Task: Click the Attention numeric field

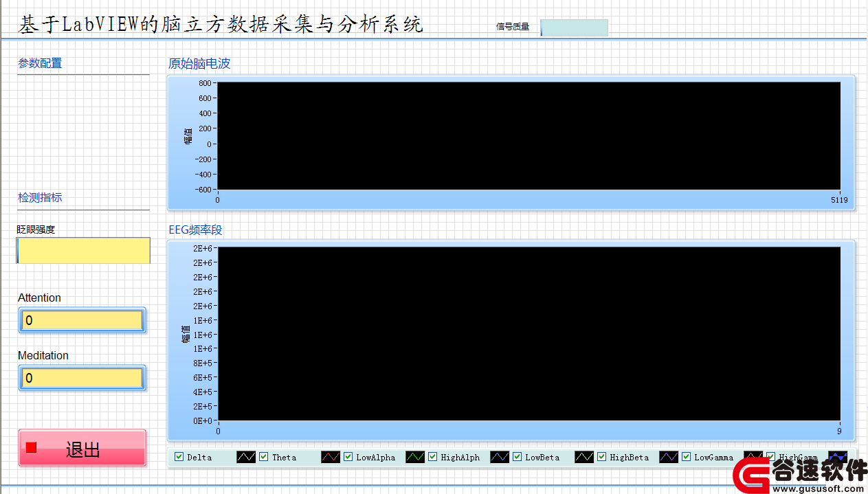Action: [x=82, y=320]
